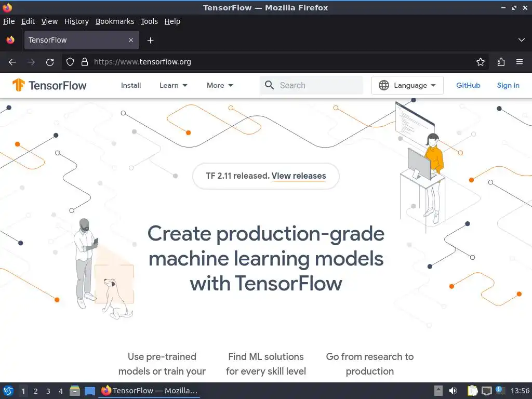Switch to workspace 2
Image resolution: width=532 pixels, height=399 pixels.
click(36, 391)
